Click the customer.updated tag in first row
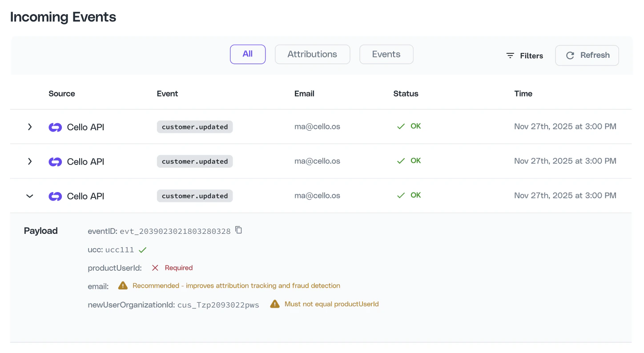The height and width of the screenshot is (353, 644). pos(195,127)
